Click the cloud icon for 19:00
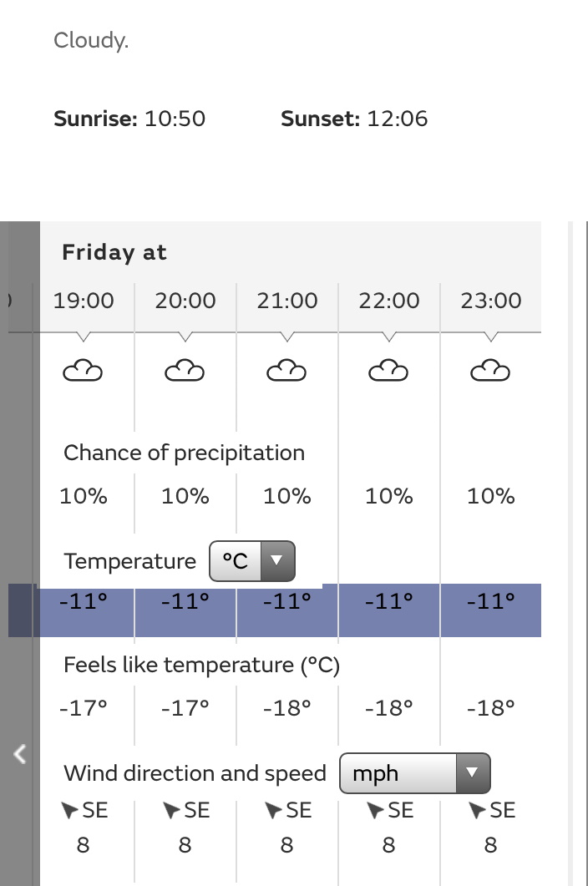Image resolution: width=588 pixels, height=886 pixels. point(83,370)
